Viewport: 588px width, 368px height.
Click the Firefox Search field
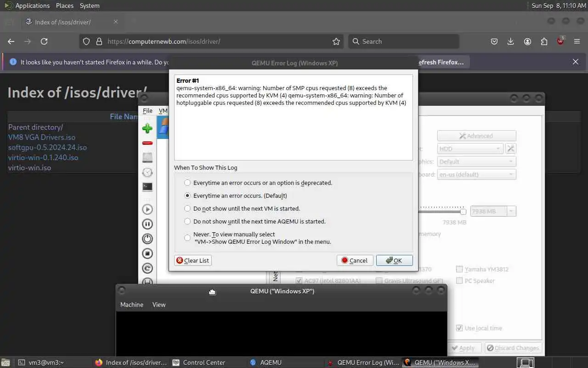coord(404,41)
